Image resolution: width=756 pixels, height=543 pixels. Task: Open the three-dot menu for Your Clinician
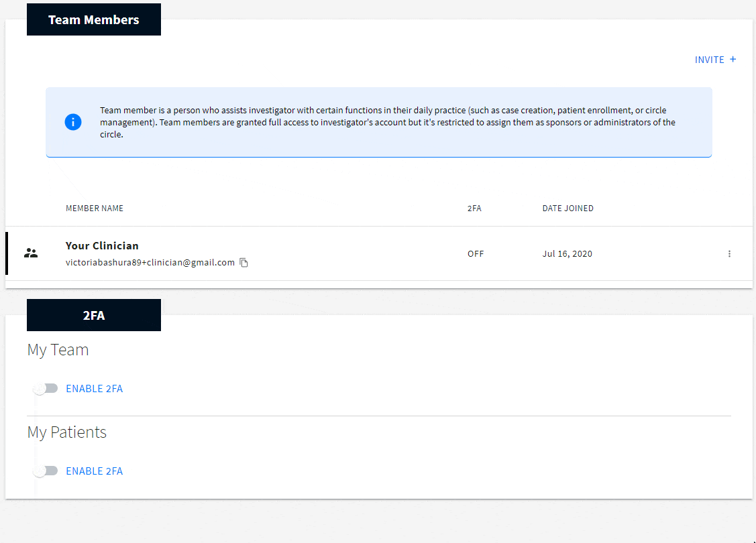[729, 254]
